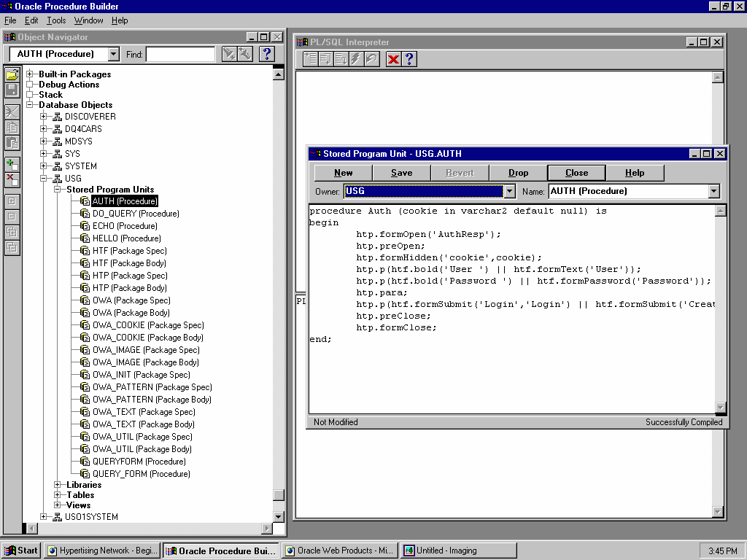747x560 pixels.
Task: Click the Expand All icon in navigator toolbar
Action: [12, 232]
